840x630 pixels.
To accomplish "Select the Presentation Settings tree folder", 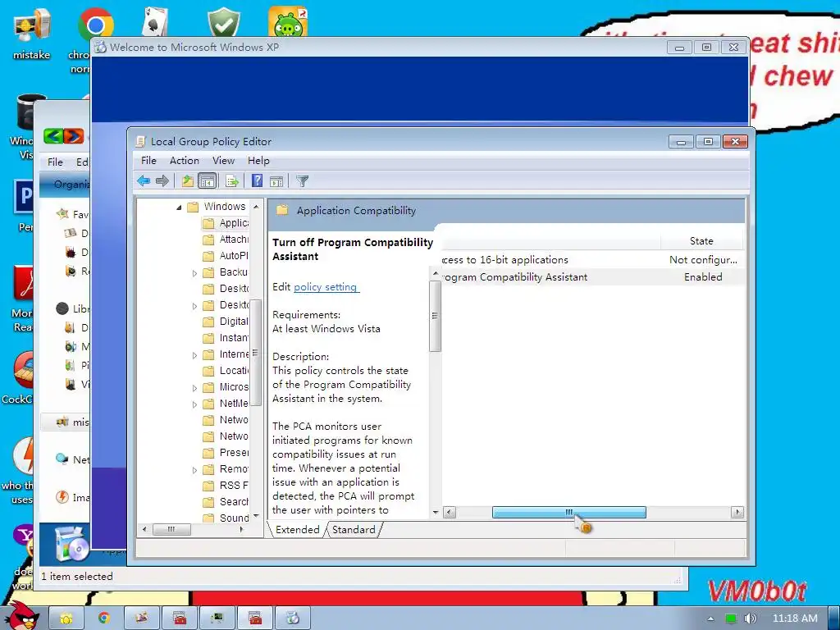I will 226,453.
